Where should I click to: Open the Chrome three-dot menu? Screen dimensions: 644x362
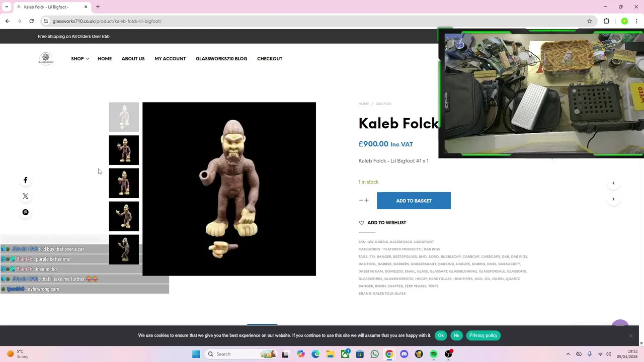(x=637, y=21)
